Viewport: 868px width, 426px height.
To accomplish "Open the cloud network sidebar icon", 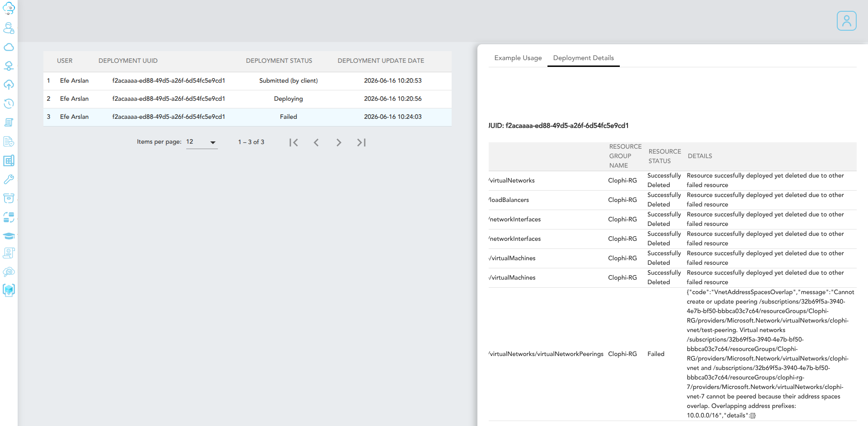I will point(9,66).
